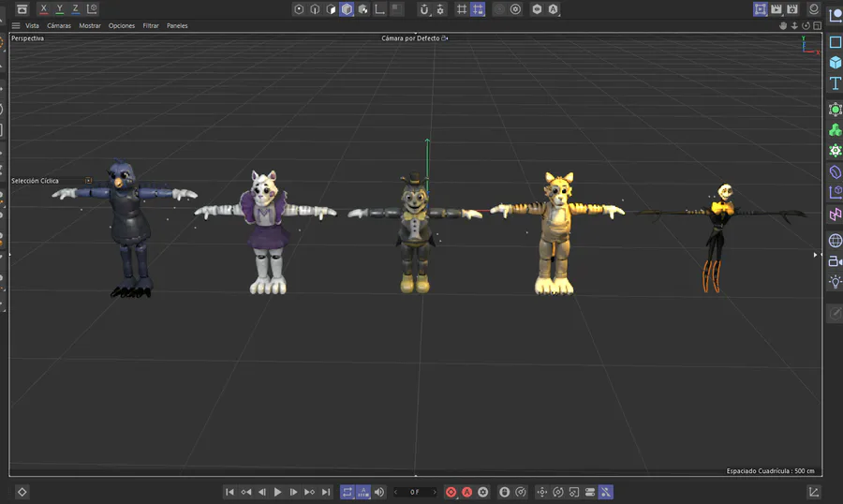Toggle loop playback mode

point(348,492)
